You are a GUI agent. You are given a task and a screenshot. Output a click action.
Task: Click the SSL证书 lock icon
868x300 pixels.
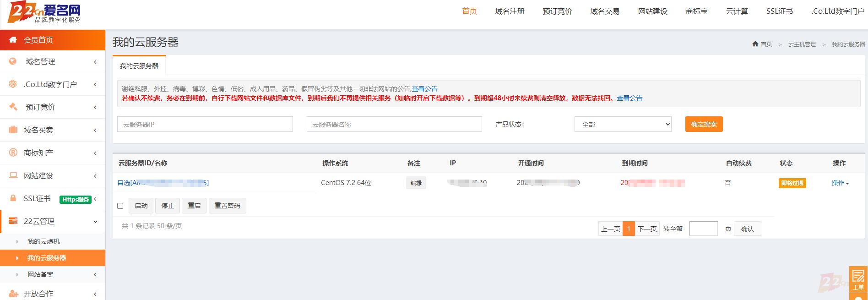pos(13,198)
